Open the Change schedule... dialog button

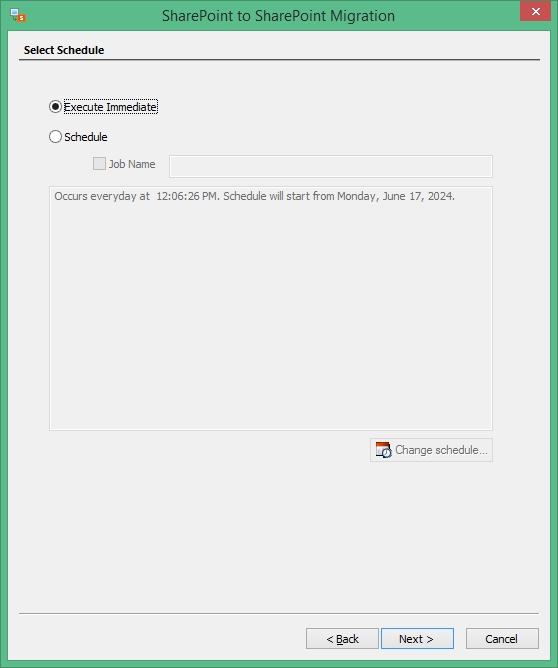tap(431, 450)
